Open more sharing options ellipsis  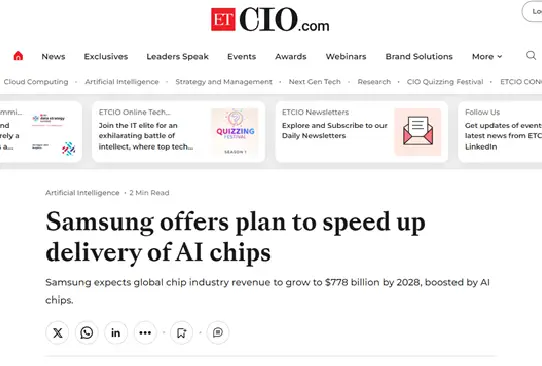145,333
